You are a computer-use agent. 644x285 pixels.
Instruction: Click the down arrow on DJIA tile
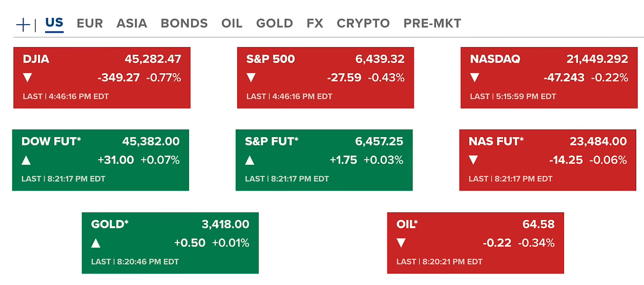tap(28, 78)
